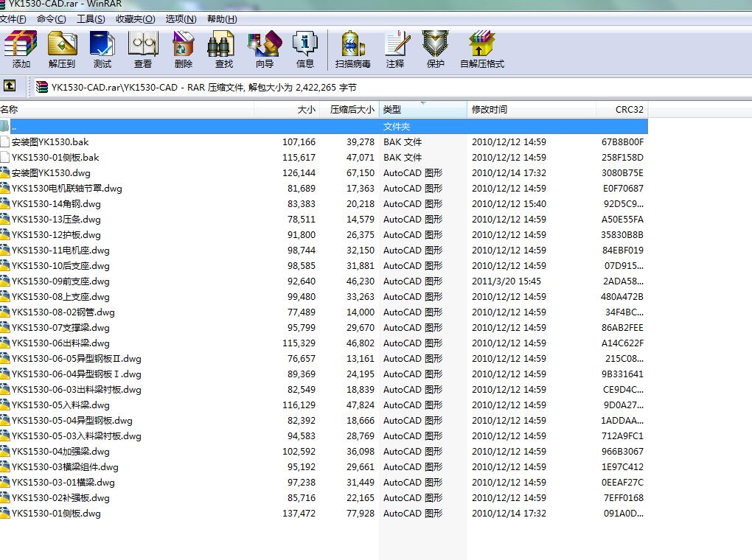Viewport: 752px width, 560px height.
Task: Sort by the 大小 column header
Action: tap(286, 109)
